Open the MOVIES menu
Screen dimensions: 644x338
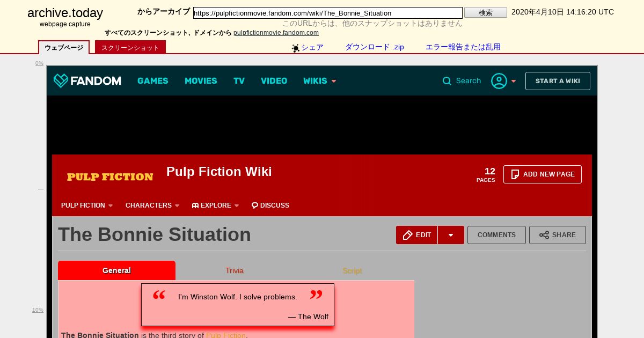tap(201, 81)
